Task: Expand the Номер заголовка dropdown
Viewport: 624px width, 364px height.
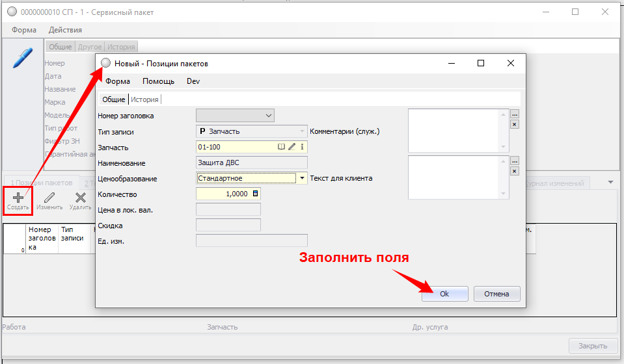Action: point(269,116)
